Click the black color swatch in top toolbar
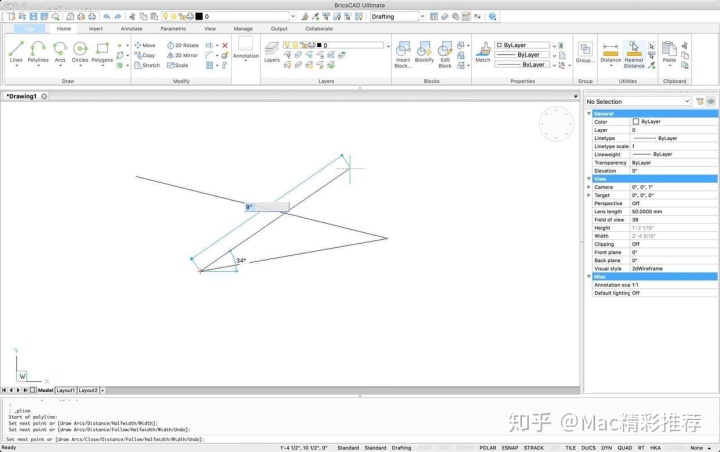This screenshot has height=452, width=720. (199, 17)
